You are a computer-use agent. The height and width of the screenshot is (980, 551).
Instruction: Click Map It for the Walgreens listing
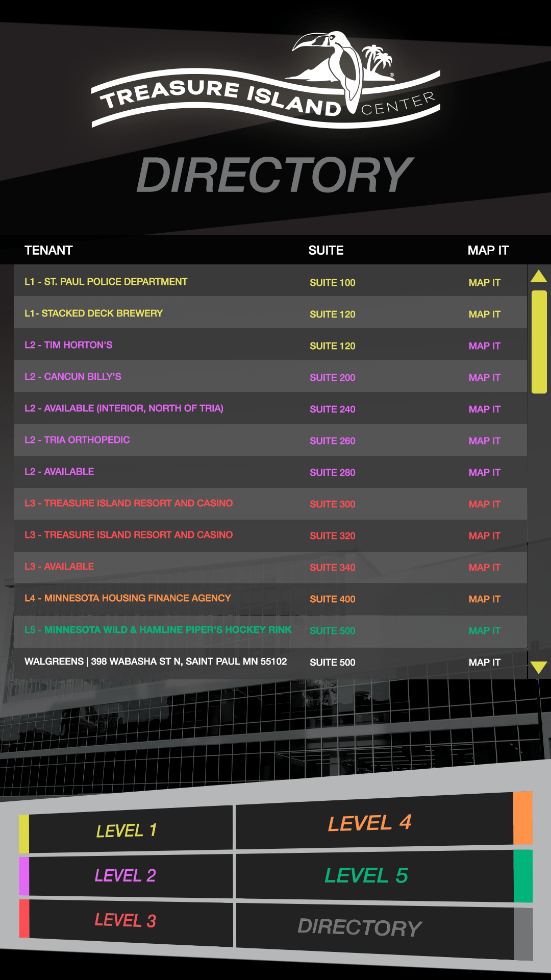pyautogui.click(x=484, y=663)
